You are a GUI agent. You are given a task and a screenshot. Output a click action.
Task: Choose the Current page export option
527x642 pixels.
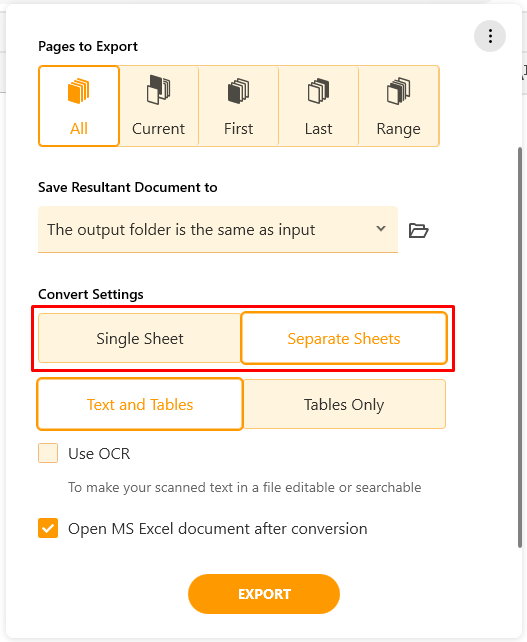(158, 106)
